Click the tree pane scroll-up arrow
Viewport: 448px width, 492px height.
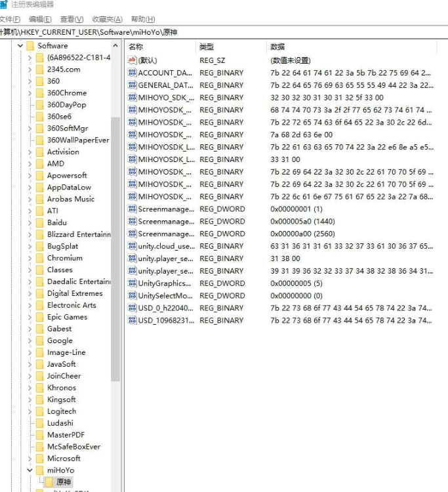point(115,46)
